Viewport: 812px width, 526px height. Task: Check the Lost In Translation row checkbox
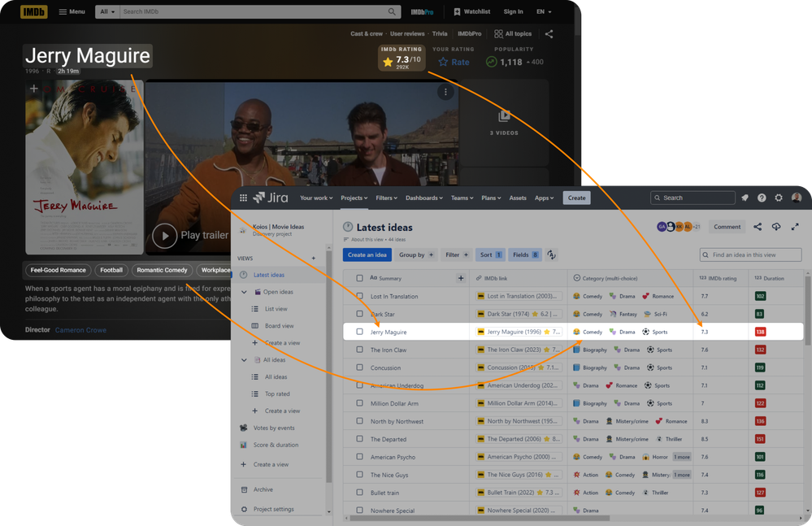tap(359, 296)
